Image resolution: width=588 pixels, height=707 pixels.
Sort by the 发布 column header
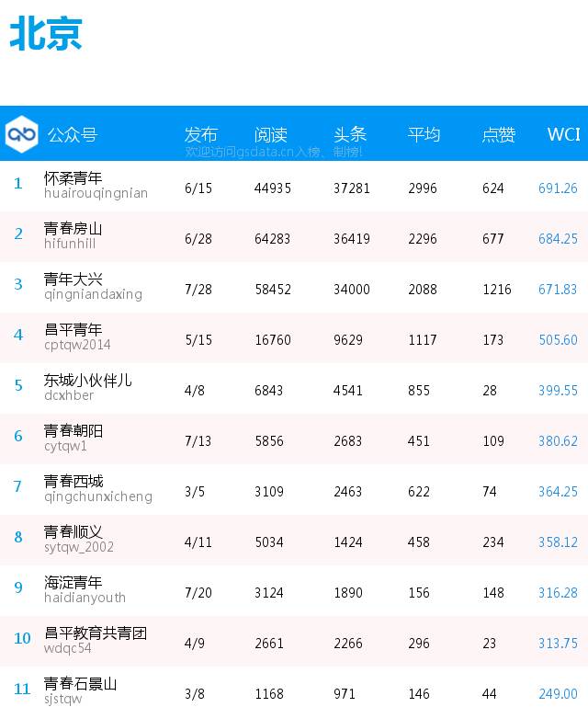click(x=201, y=134)
